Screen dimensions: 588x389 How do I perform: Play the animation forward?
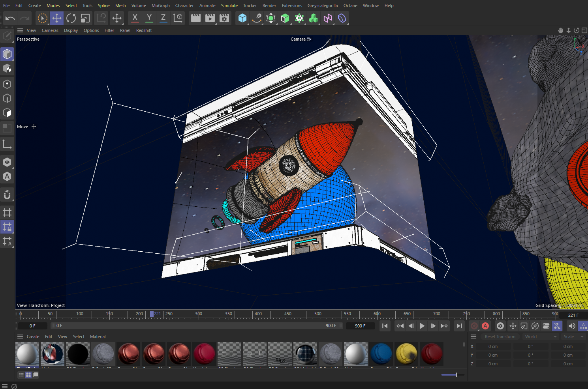(422, 326)
